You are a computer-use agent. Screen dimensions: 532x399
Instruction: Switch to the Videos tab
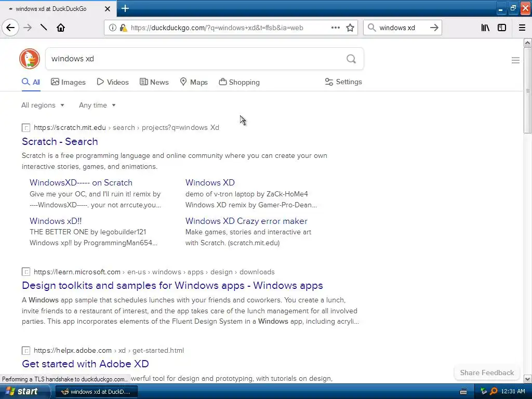pos(113,82)
